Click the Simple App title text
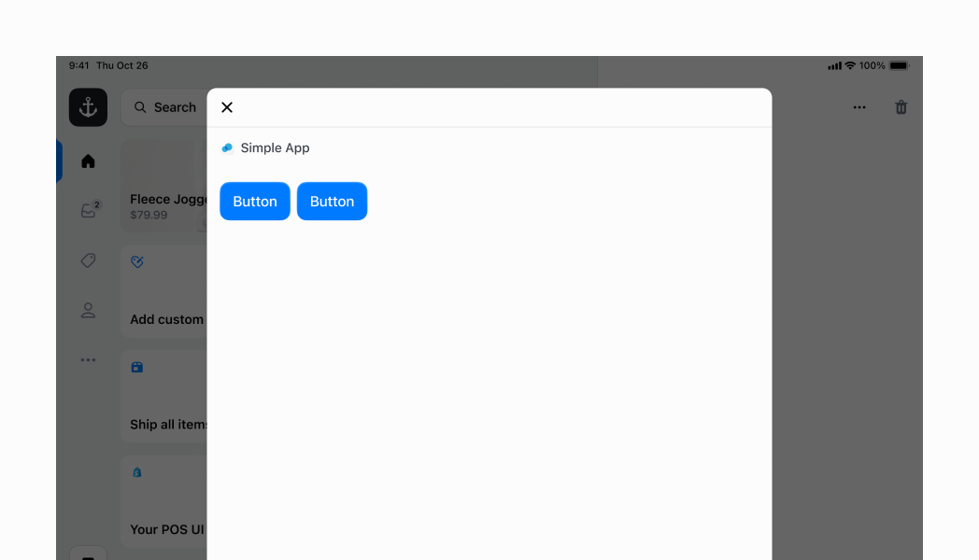 [275, 147]
